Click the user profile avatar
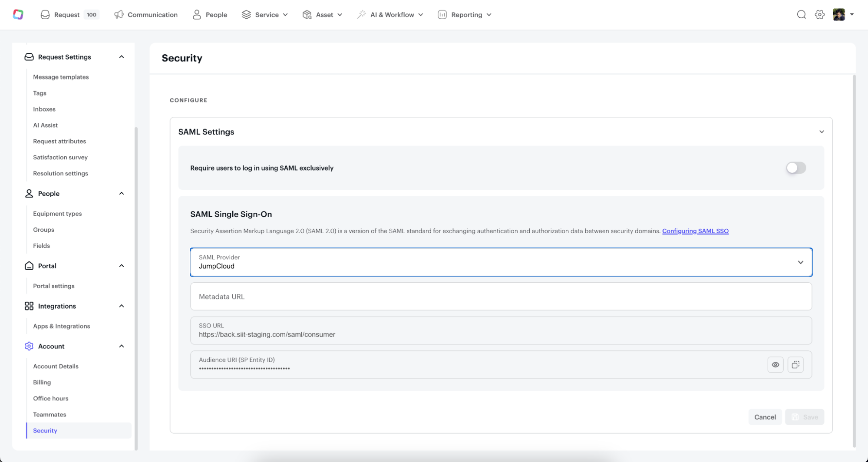 click(838, 14)
